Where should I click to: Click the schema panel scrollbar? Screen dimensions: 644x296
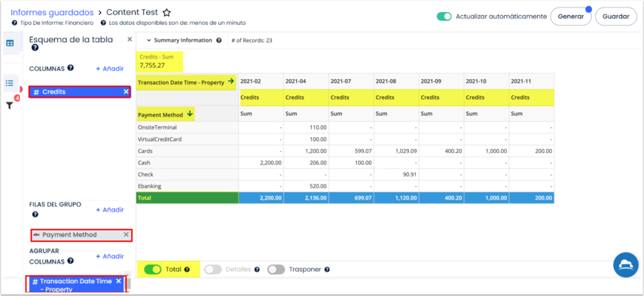click(129, 283)
